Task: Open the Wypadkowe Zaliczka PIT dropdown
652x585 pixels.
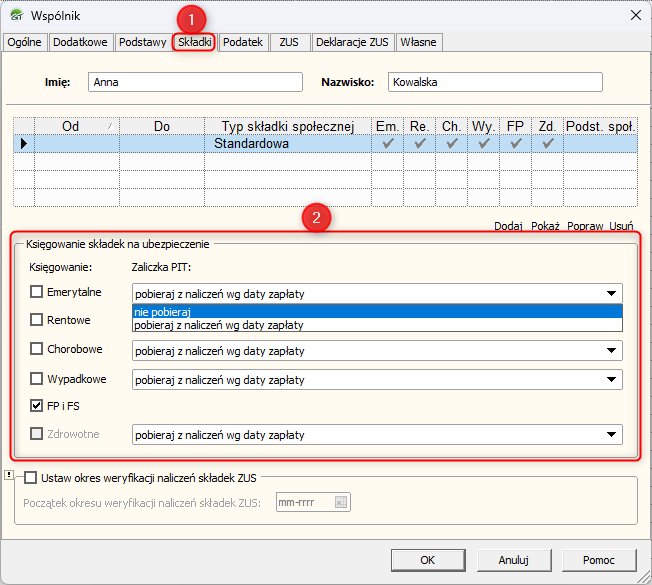Action: coord(610,380)
